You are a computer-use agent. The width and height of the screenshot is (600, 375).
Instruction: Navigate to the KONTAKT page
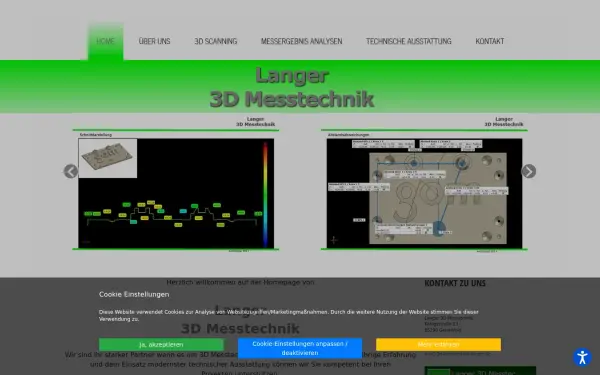pos(489,41)
